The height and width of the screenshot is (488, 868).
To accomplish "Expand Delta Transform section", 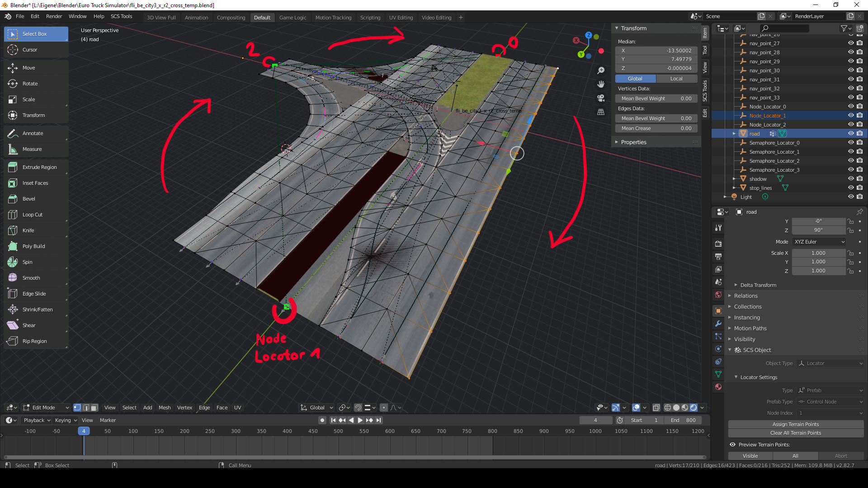I will pos(758,285).
